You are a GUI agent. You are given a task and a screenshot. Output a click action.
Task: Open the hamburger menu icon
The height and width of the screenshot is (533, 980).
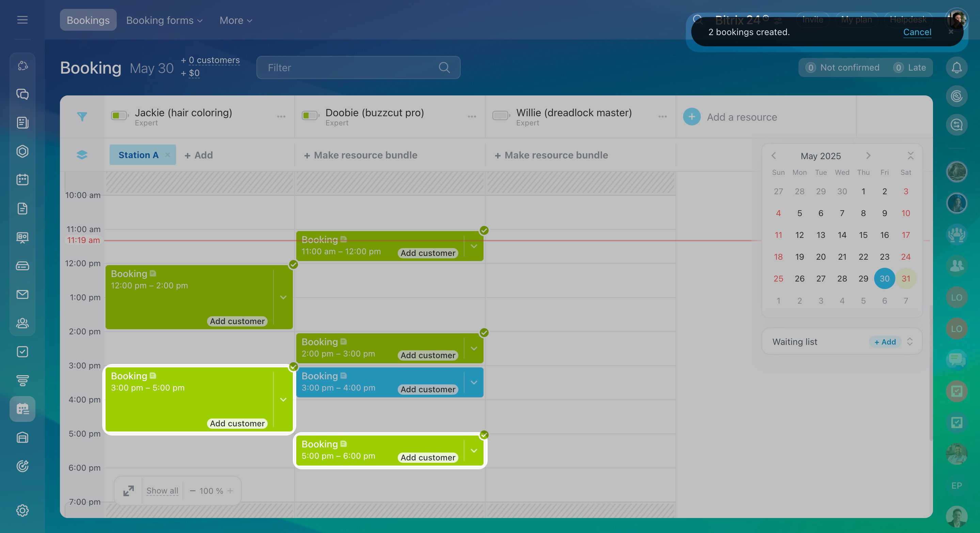pos(22,20)
